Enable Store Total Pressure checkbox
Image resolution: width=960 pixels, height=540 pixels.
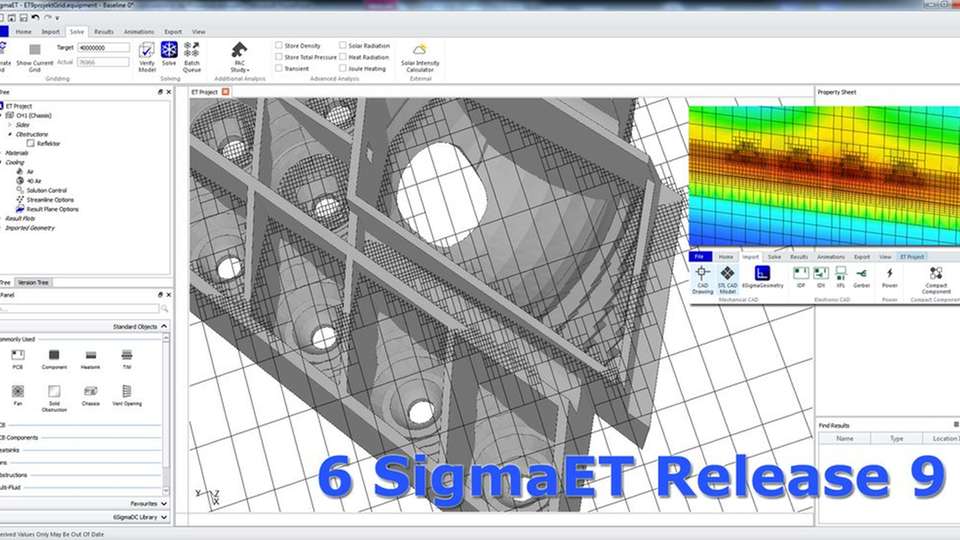(x=279, y=57)
